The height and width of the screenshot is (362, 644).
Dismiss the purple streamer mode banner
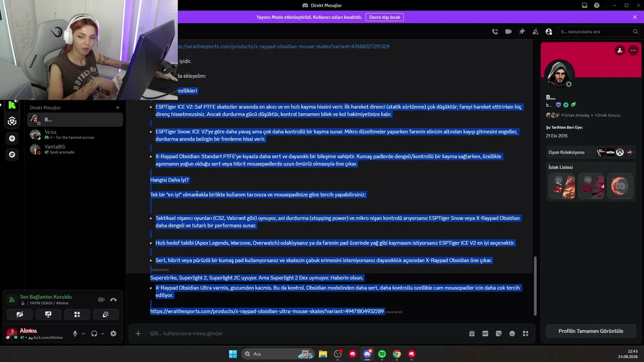click(x=635, y=17)
